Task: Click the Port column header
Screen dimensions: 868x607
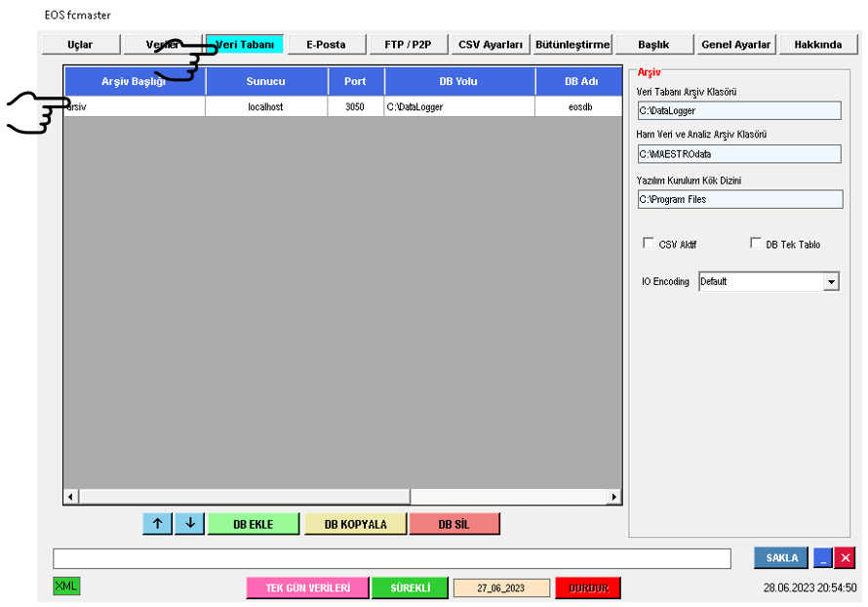Action: pyautogui.click(x=355, y=81)
